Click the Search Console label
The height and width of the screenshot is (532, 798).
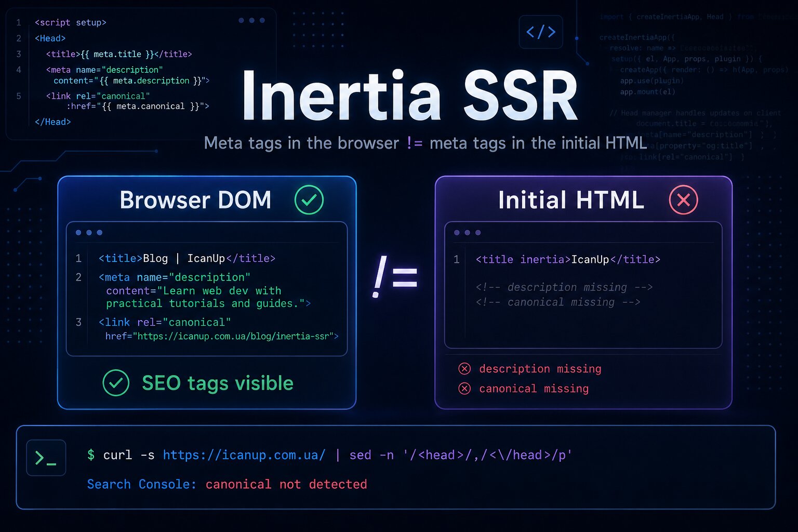click(142, 484)
